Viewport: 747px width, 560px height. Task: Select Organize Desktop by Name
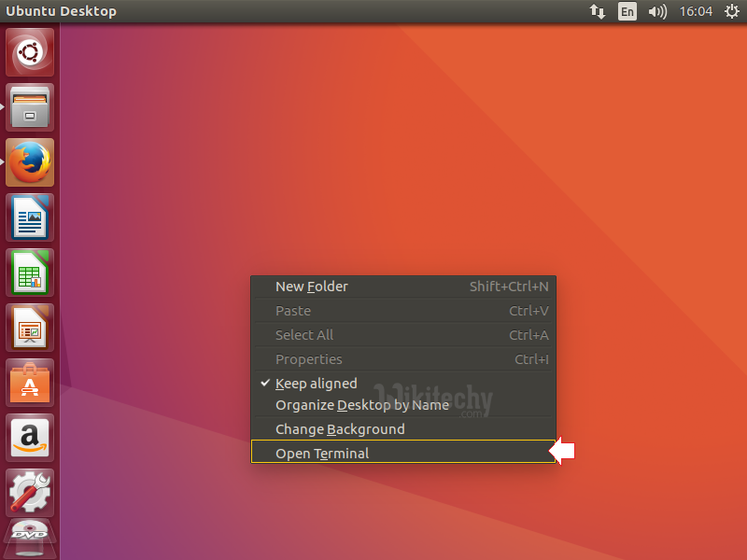(362, 405)
